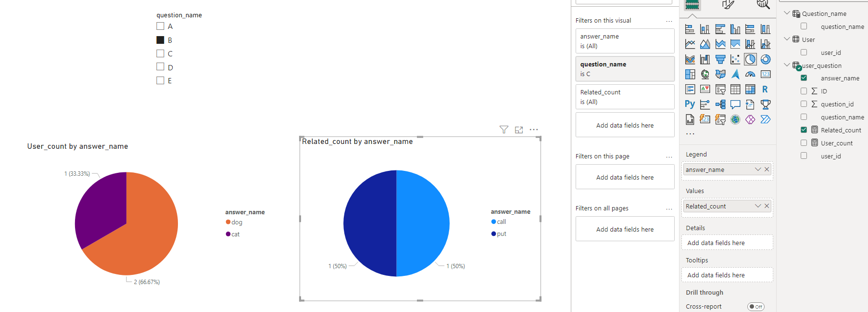Viewport: 868px width, 312px height.
Task: Click the highlighted pie chart icon
Action: pyautogui.click(x=750, y=59)
